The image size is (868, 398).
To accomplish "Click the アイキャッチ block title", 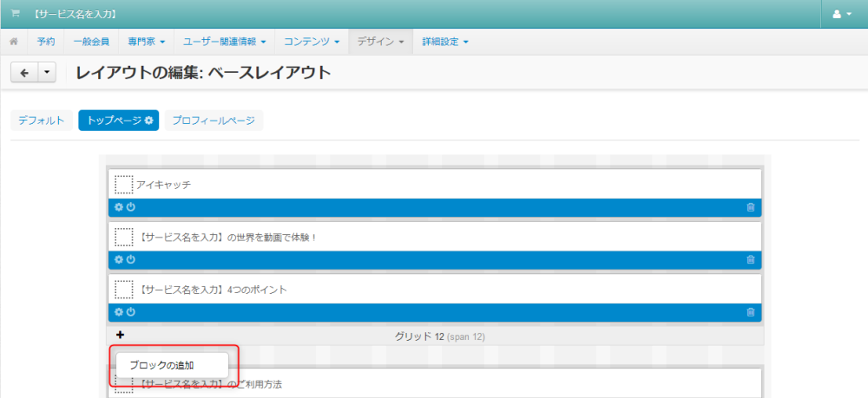I will tap(164, 186).
